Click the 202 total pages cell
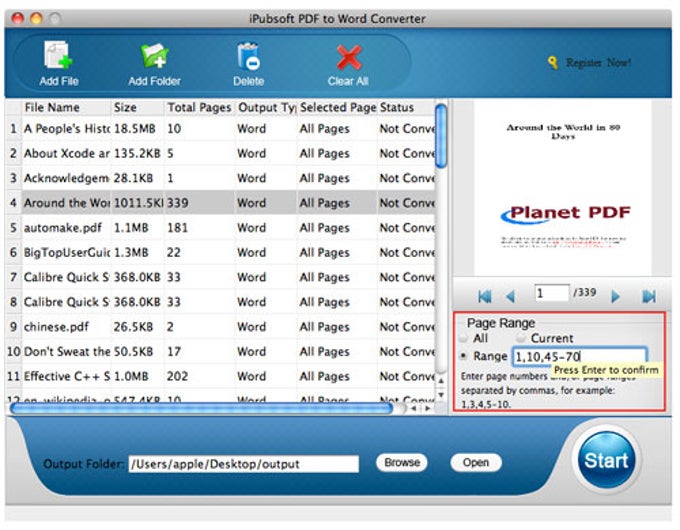This screenshot has height=530, width=680. tap(199, 376)
